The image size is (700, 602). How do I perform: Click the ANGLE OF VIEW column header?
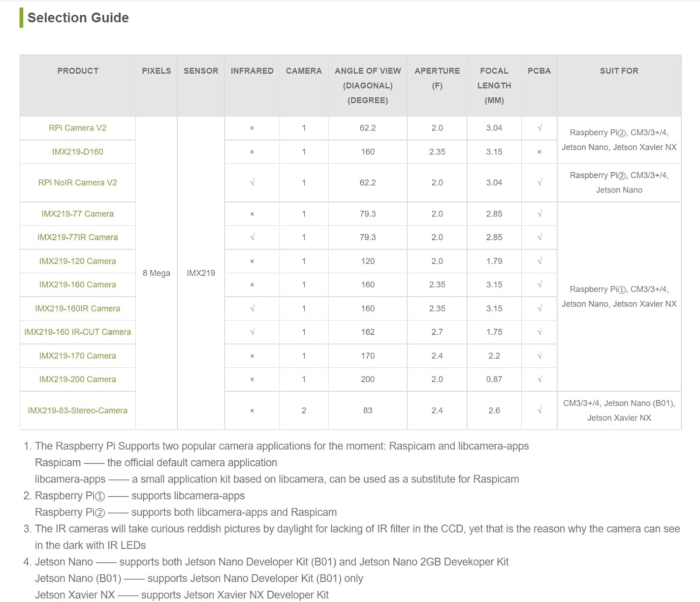point(368,85)
